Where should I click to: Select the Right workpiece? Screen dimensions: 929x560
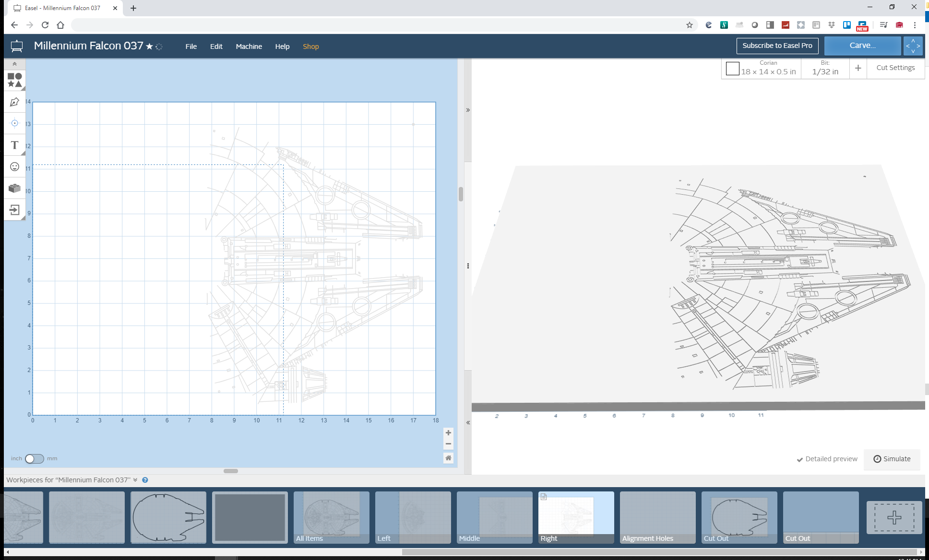pos(576,517)
